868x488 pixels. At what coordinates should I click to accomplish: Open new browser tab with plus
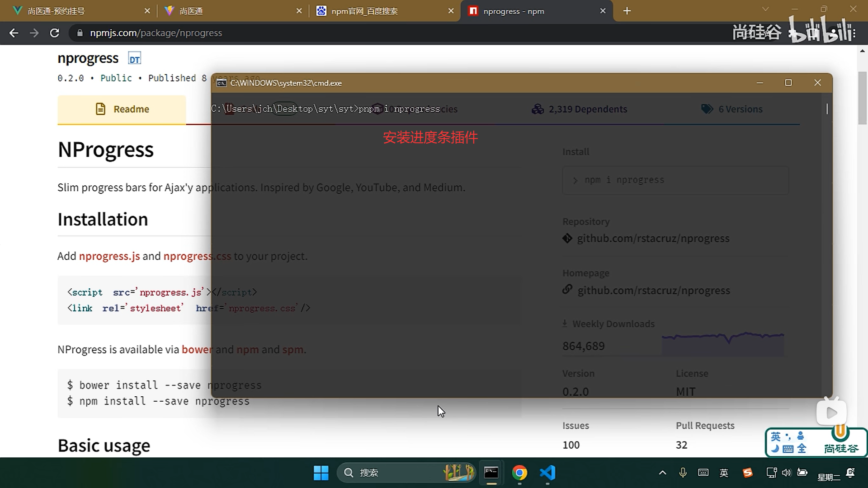coord(627,11)
